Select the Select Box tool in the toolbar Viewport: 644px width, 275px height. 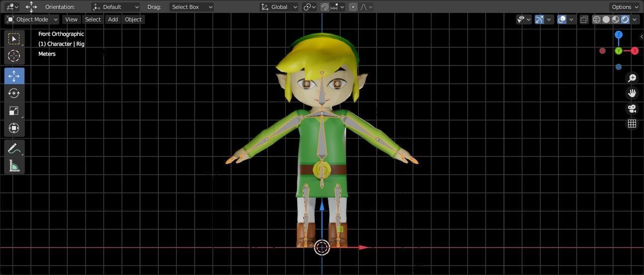click(14, 39)
